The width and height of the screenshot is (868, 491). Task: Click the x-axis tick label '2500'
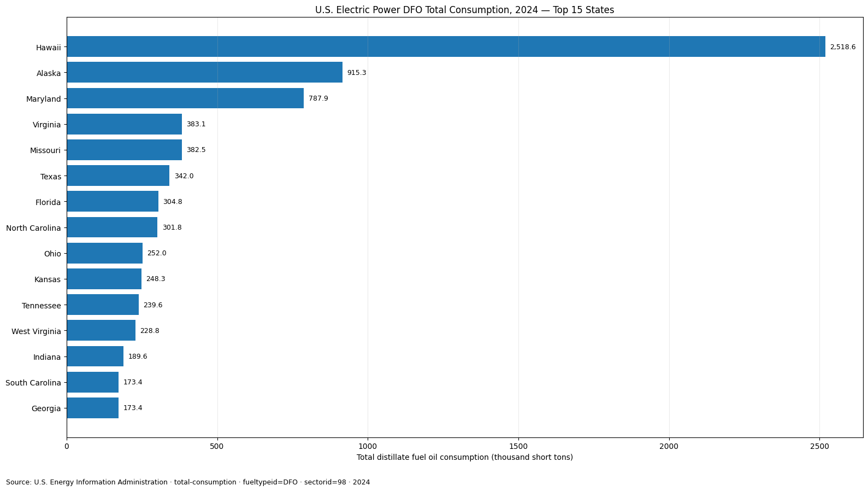tap(819, 446)
